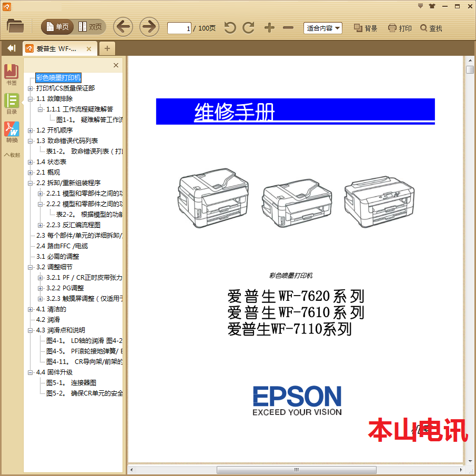Collapse the 2.2 拆卸/重新组装程序 node
Image resolution: width=476 pixels, height=476 pixels.
click(x=30, y=183)
